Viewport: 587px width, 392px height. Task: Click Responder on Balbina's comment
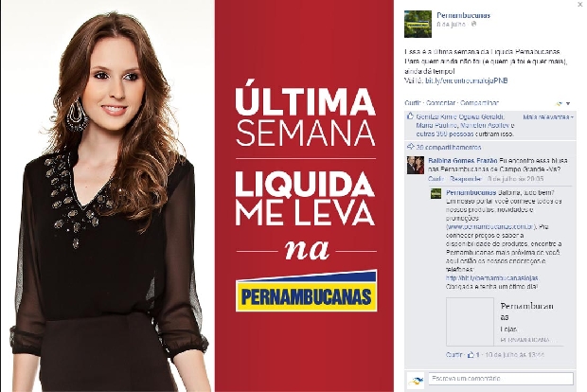tap(466, 179)
